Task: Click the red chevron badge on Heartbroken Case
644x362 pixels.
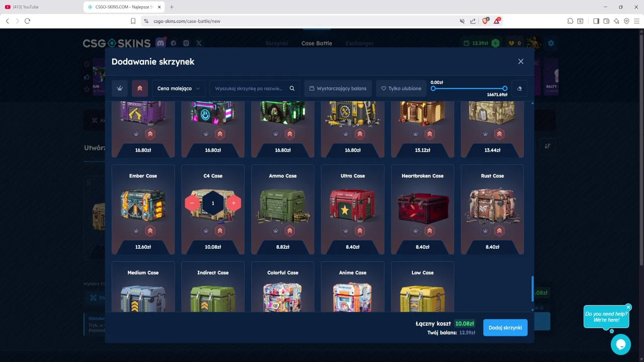Action: point(430,231)
